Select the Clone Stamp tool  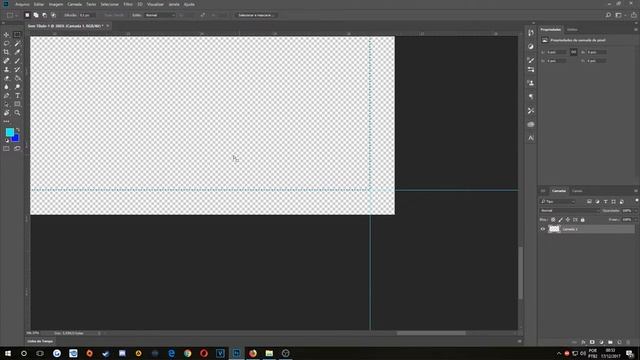7,69
